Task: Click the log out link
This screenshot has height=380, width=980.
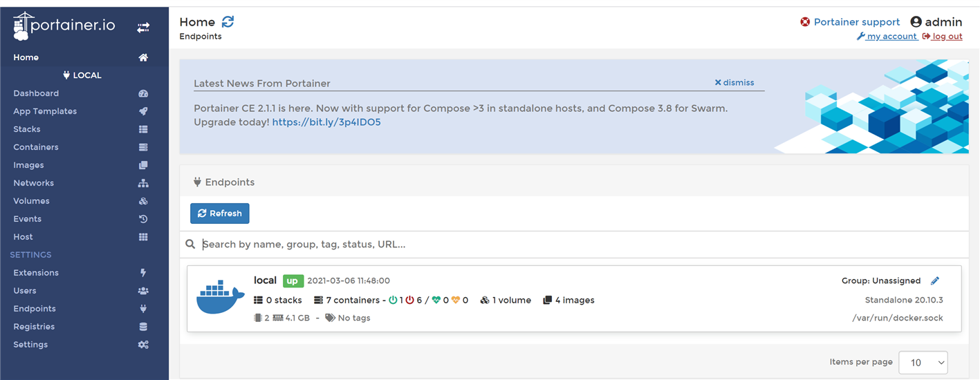Action: click(943, 37)
